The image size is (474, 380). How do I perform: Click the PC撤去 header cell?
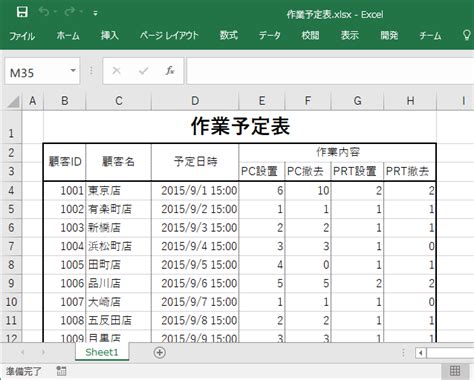click(x=308, y=171)
